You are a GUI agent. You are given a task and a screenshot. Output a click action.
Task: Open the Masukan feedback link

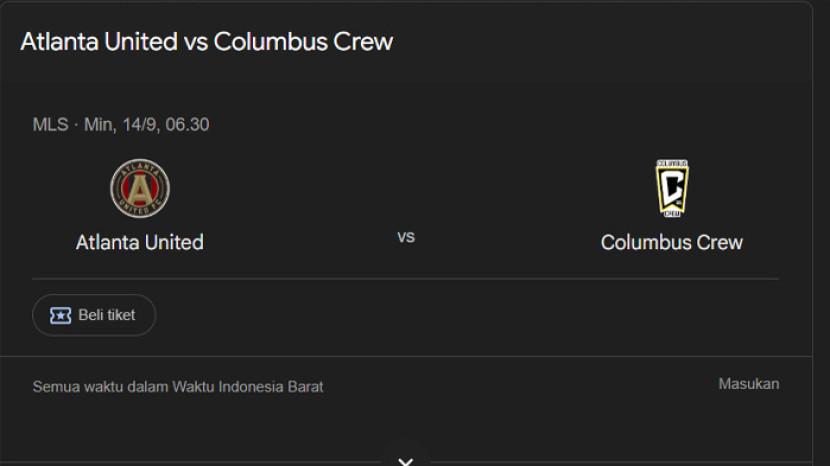[x=748, y=384]
